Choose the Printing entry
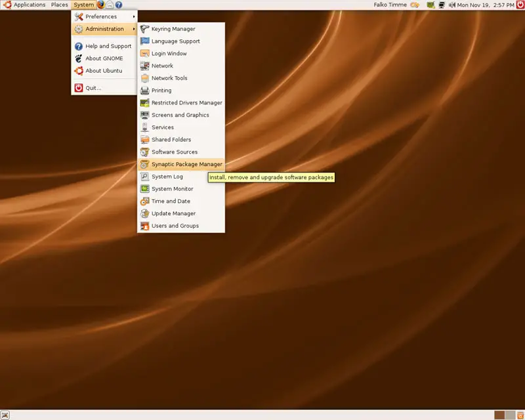This screenshot has width=525, height=420. click(181, 91)
